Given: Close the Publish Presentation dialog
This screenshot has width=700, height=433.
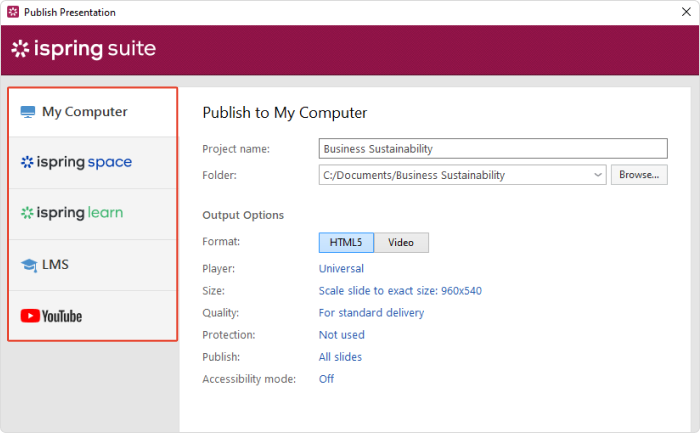Looking at the screenshot, I should click(686, 12).
